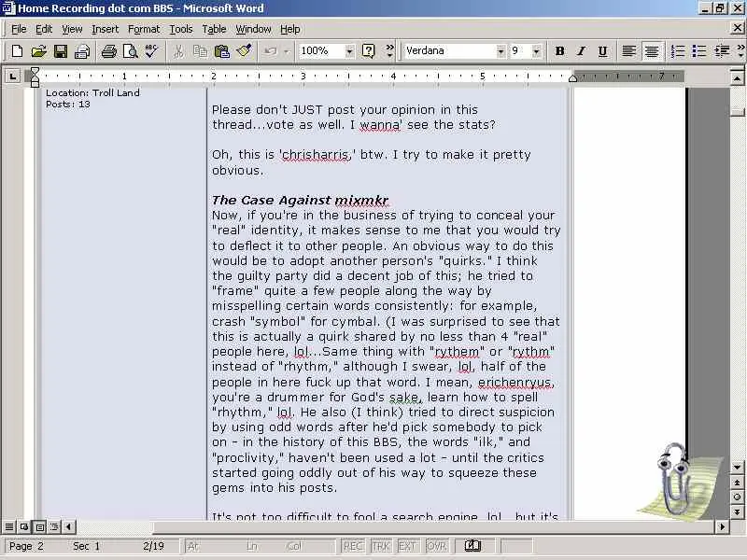747x560 pixels.
Task: Create a new blank document
Action: tap(17, 51)
